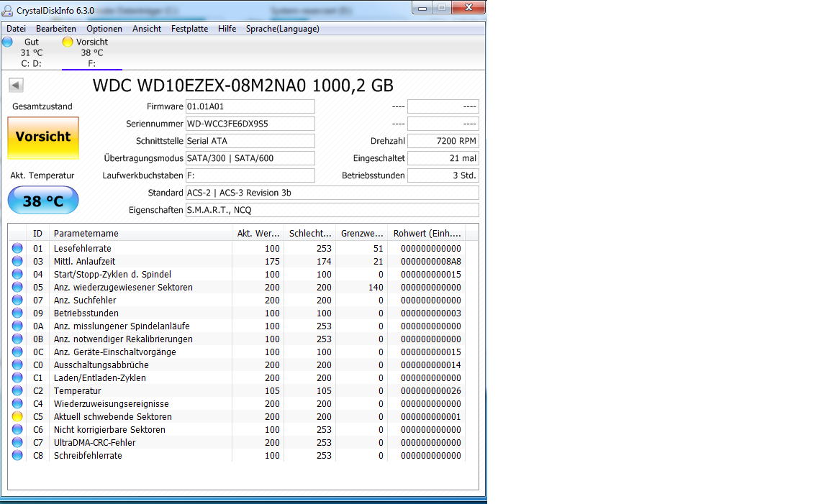Click the Parametername column header
This screenshot has height=504, width=829.
(x=140, y=233)
